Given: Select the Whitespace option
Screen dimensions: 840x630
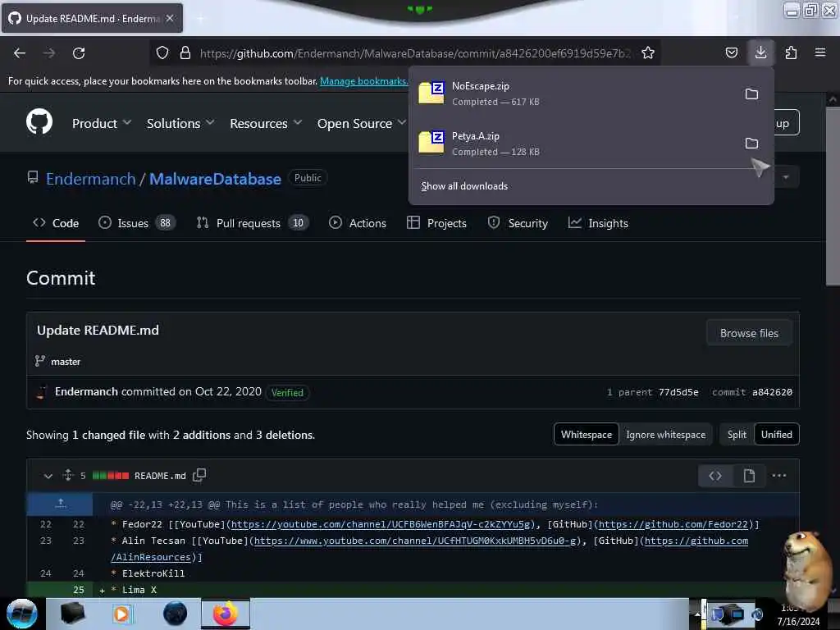Looking at the screenshot, I should coord(586,435).
